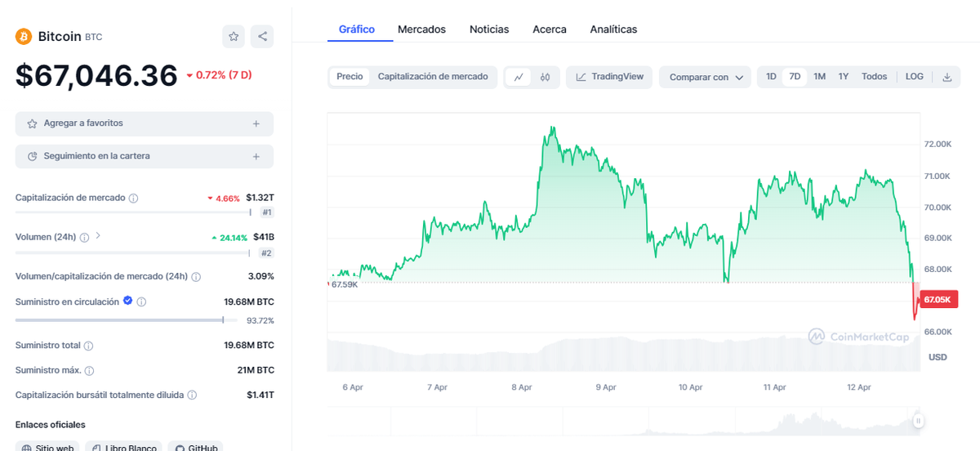Expand Seguimiento en la cartera with plus
This screenshot has width=980, height=451.
tap(256, 156)
